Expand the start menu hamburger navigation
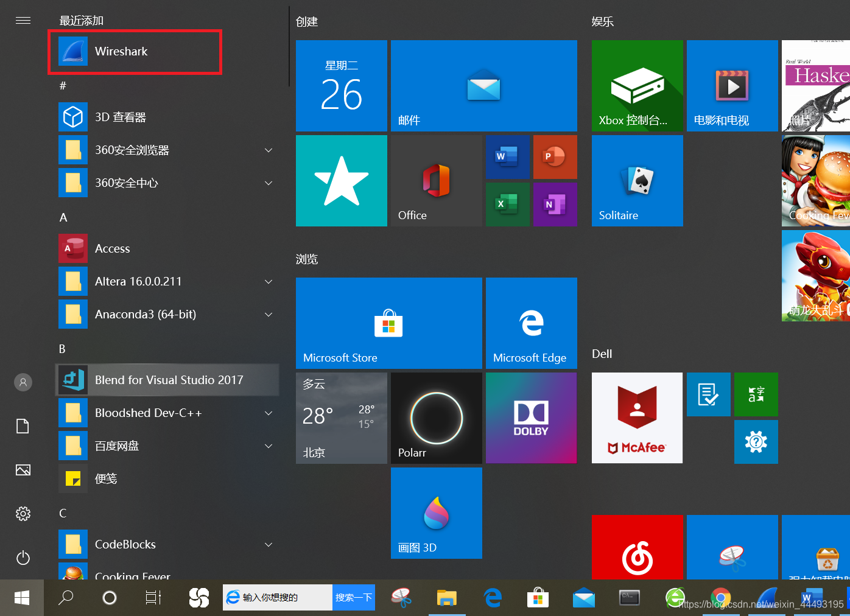The height and width of the screenshot is (616, 850). tap(23, 21)
